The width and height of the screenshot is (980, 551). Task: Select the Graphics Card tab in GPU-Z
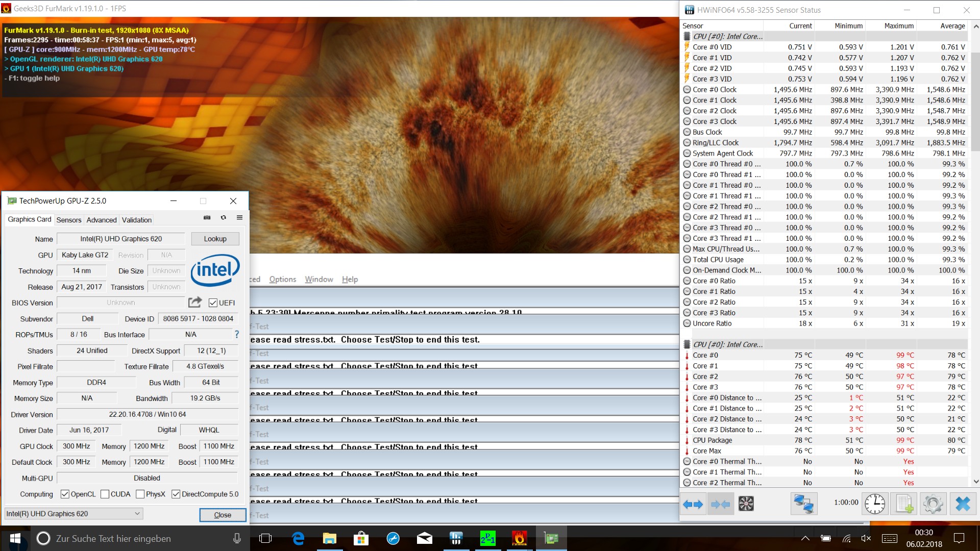(29, 219)
